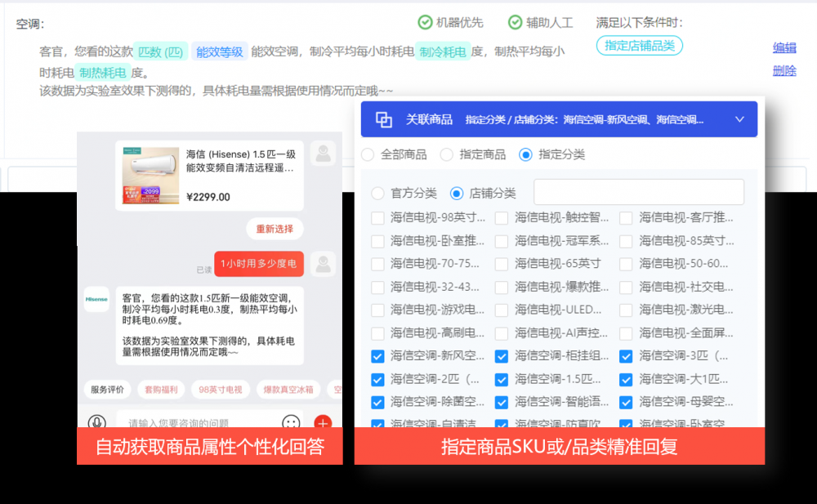Click the 匹数 (匹) variable tag
This screenshot has height=504, width=817.
(x=160, y=51)
